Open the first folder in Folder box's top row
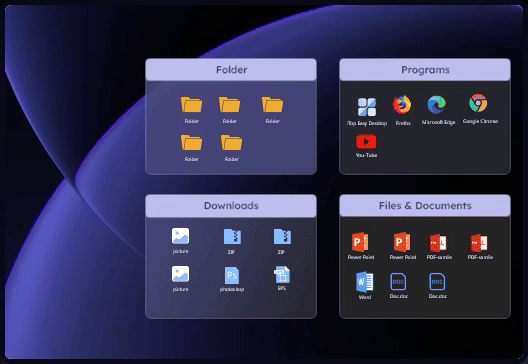528x364 pixels. [x=191, y=104]
